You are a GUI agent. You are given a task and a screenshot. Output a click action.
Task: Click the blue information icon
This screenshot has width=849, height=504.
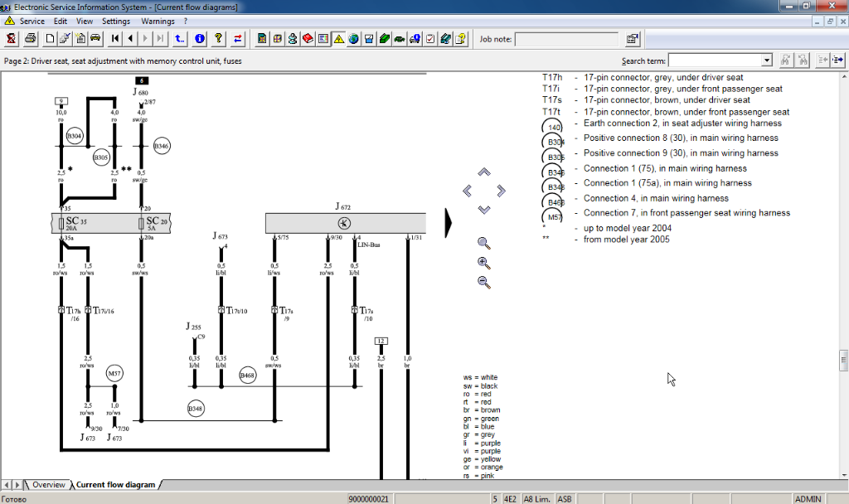pos(200,39)
